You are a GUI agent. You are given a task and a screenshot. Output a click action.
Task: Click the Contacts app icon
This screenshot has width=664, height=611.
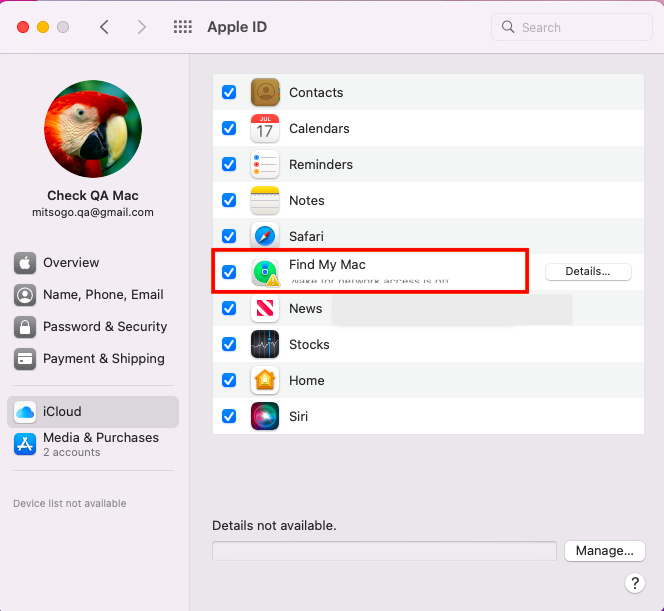point(265,92)
